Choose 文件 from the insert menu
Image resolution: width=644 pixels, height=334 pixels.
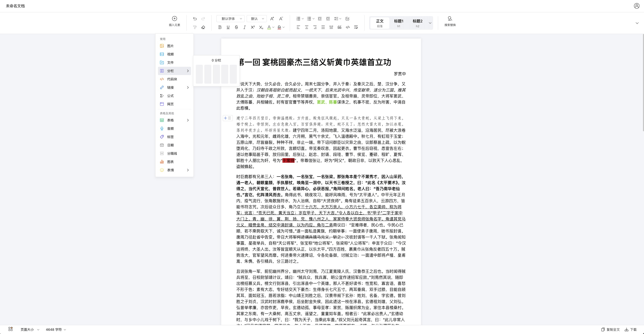(x=174, y=62)
